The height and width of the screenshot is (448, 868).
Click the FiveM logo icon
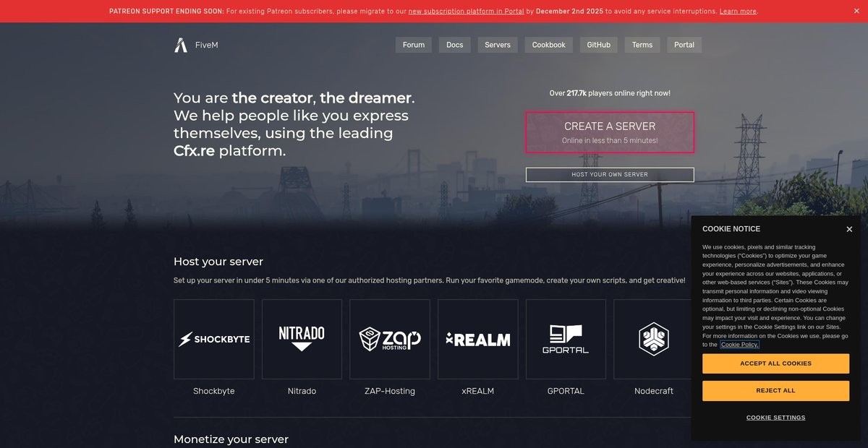click(181, 45)
